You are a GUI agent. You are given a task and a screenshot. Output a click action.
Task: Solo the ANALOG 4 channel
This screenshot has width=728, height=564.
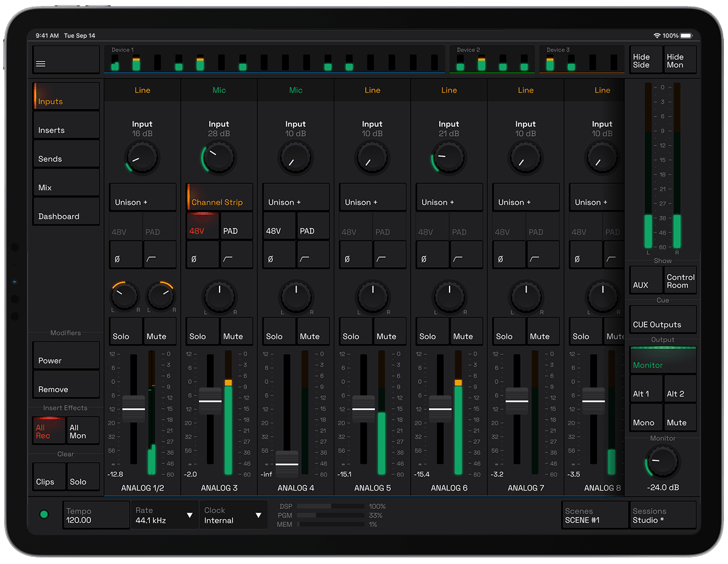[279, 332]
